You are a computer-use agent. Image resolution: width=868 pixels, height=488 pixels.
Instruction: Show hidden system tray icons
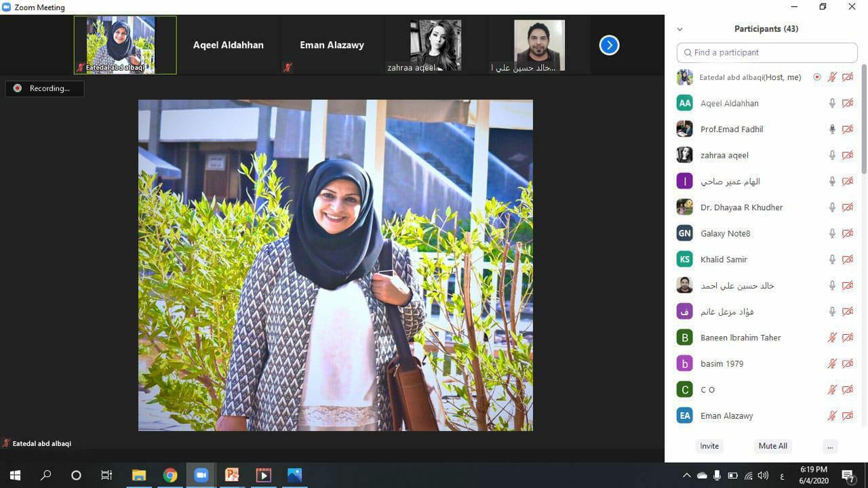686,475
